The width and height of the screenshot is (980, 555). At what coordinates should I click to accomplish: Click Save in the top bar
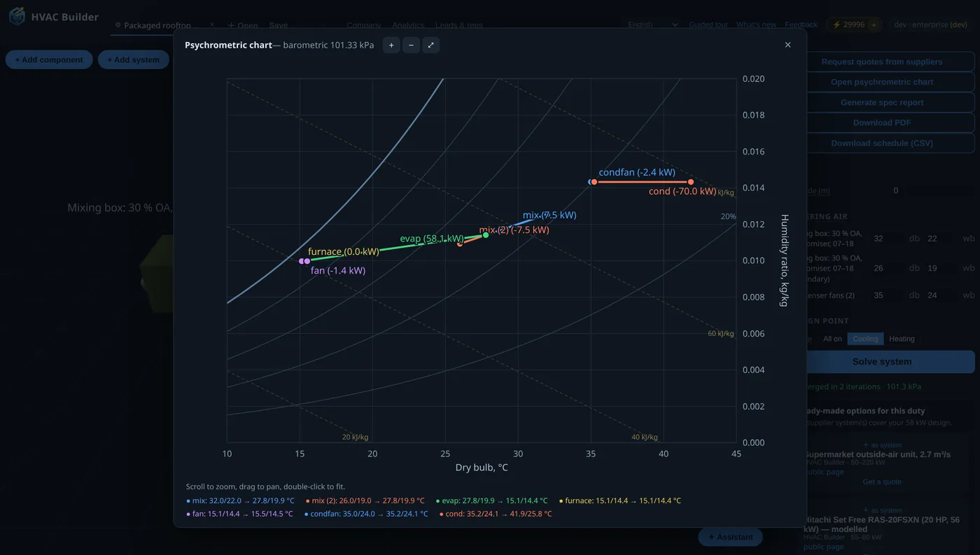click(279, 25)
